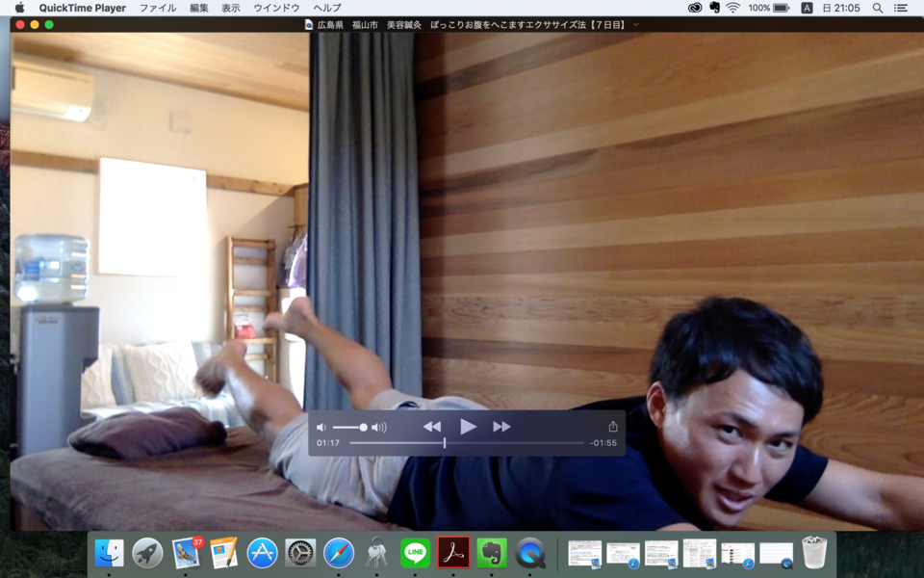
Task: Open Spotlight search magnifier icon
Action: click(878, 8)
